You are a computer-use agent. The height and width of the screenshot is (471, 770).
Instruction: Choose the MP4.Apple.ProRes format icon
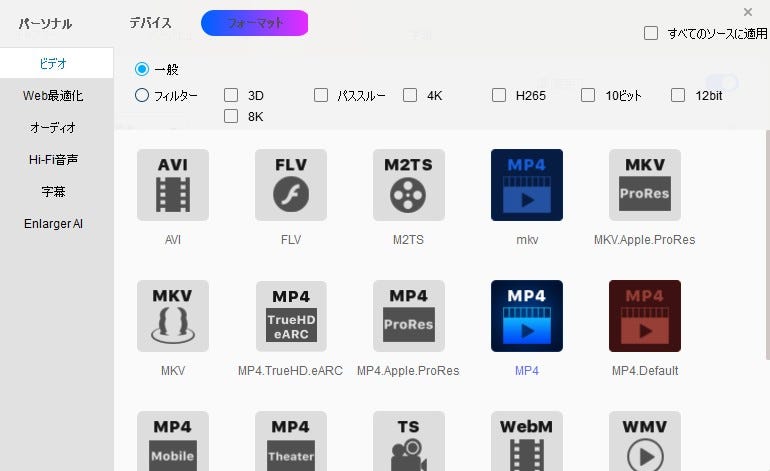pos(409,316)
